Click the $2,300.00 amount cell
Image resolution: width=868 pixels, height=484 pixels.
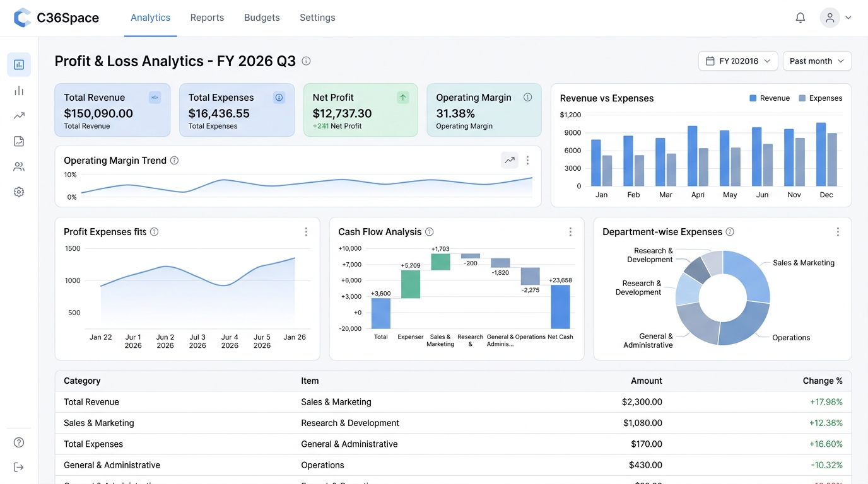pos(642,402)
